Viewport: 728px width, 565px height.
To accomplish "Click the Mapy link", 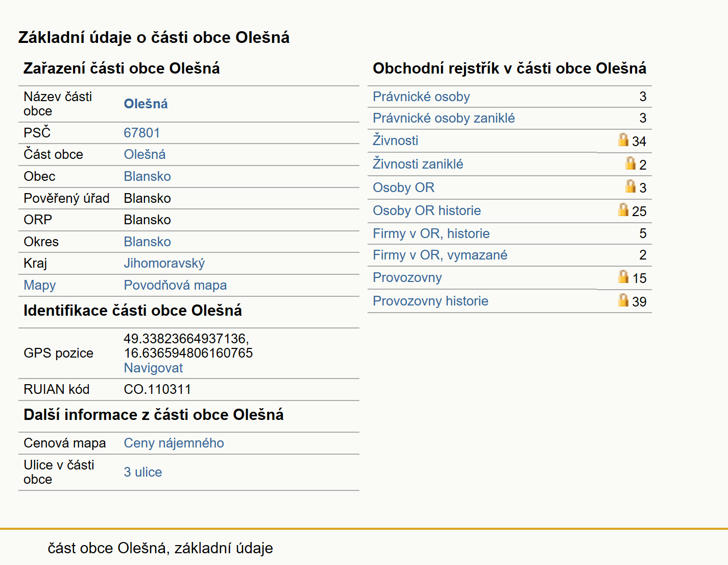I will (40, 285).
